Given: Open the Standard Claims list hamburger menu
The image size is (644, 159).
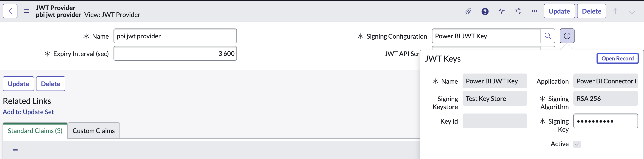Looking at the screenshot, I should (x=15, y=151).
